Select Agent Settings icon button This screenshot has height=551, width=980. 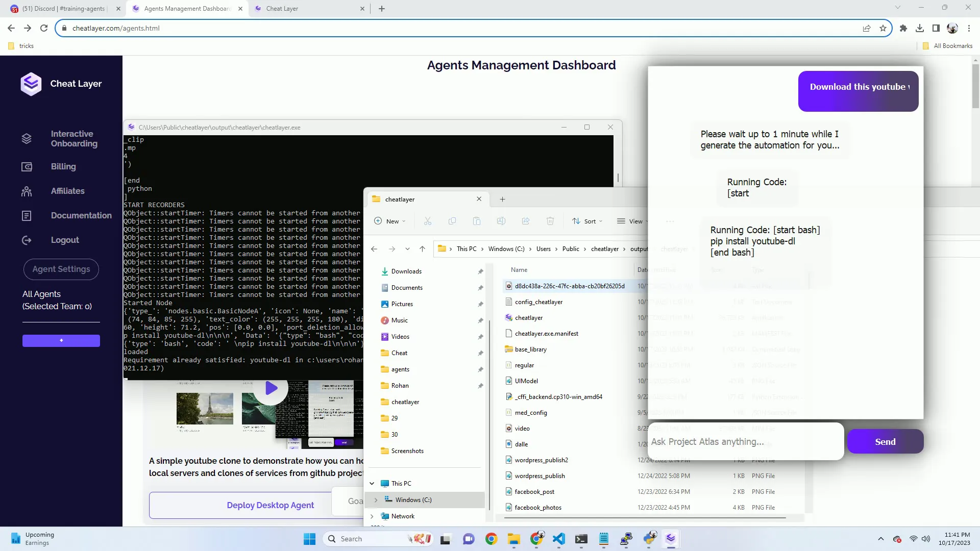click(62, 268)
